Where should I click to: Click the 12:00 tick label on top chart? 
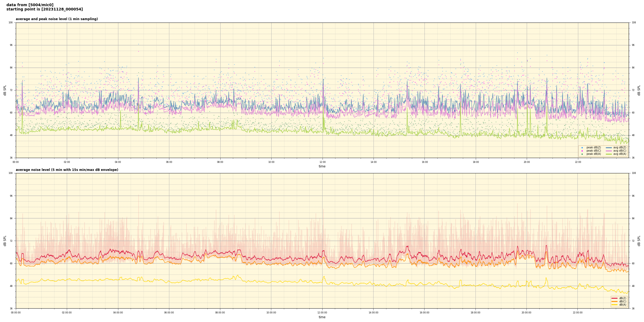(323, 162)
